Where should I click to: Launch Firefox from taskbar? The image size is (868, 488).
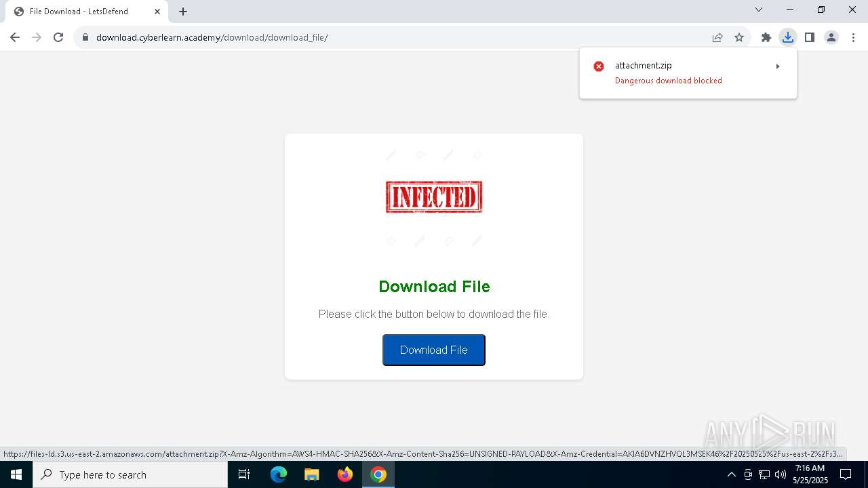pyautogui.click(x=345, y=474)
